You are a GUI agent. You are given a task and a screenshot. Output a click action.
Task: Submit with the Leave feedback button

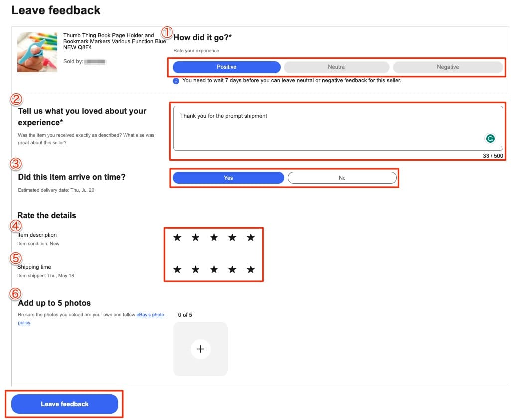tap(65, 404)
